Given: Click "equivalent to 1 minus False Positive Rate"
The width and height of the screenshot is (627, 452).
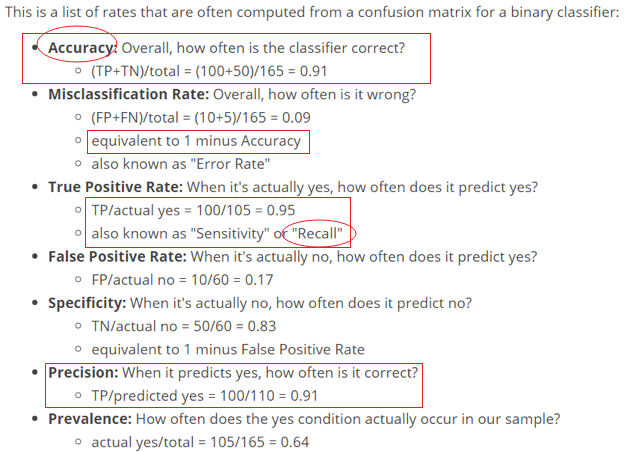Looking at the screenshot, I should pyautogui.click(x=228, y=350).
